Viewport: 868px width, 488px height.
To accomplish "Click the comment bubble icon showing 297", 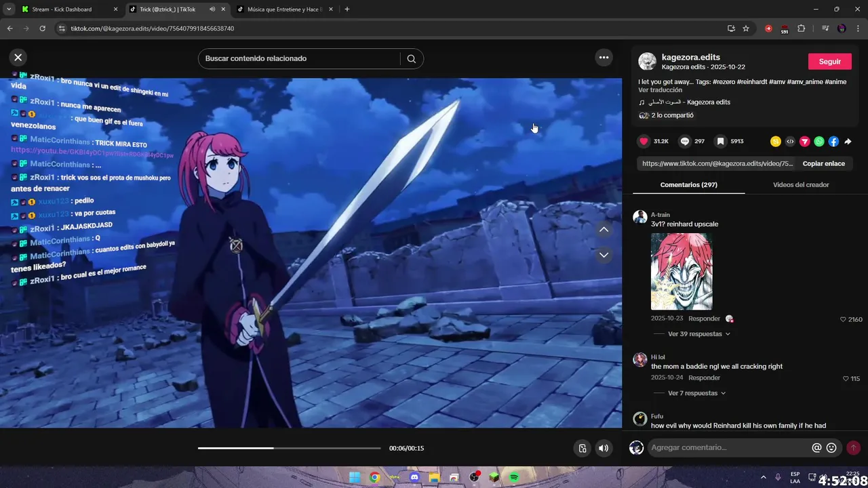I will pyautogui.click(x=685, y=142).
